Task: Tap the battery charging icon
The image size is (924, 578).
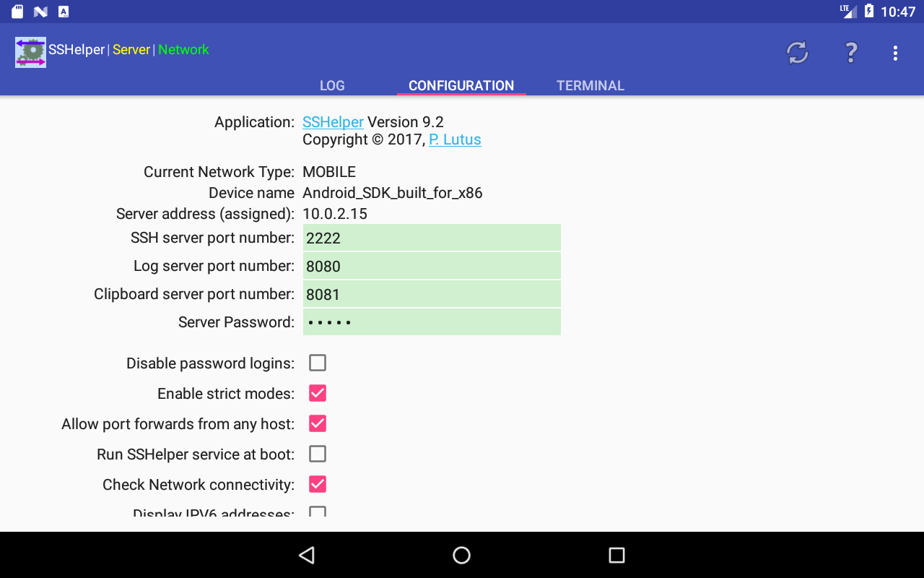Action: pos(868,12)
